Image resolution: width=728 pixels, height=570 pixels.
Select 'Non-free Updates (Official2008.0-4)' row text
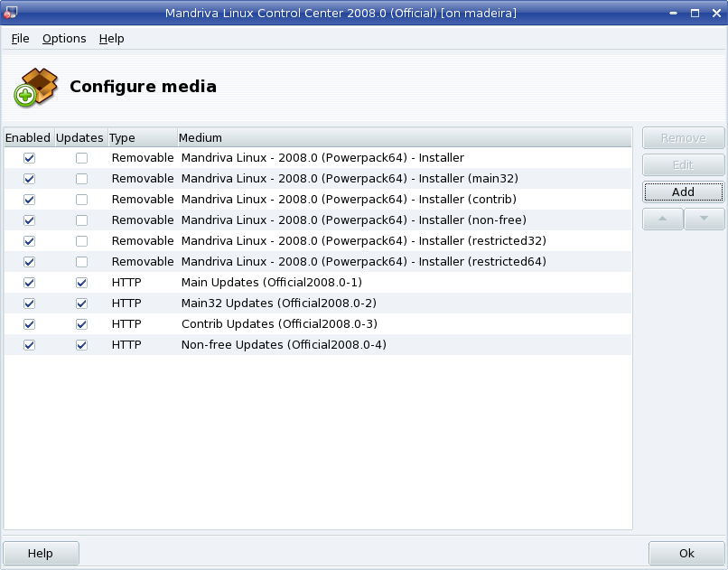pos(284,344)
